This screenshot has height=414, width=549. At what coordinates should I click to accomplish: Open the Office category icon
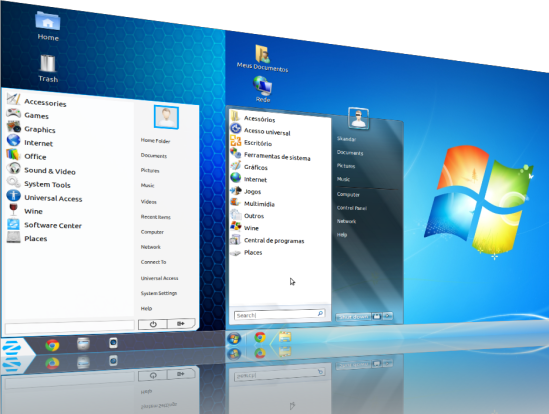tap(13, 154)
